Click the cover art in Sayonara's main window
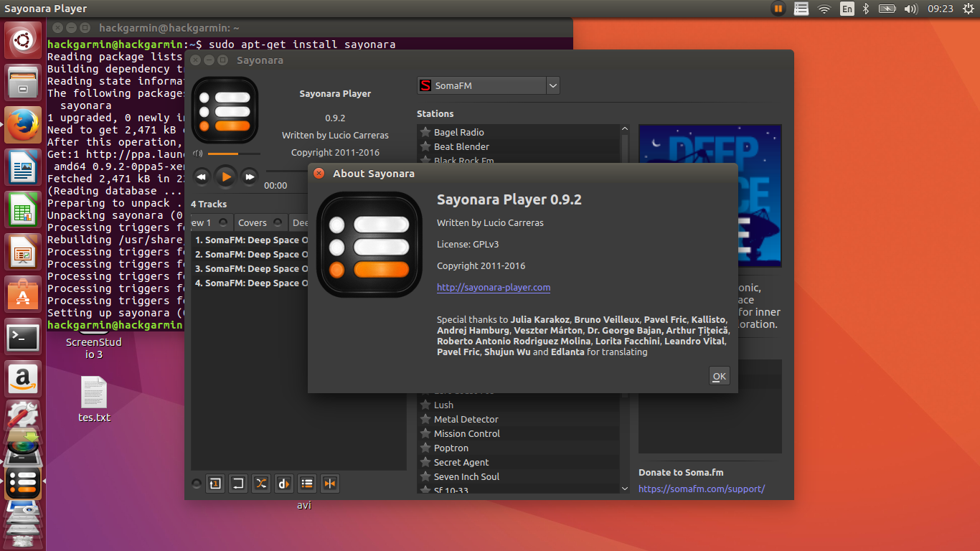This screenshot has width=980, height=551. [x=225, y=110]
